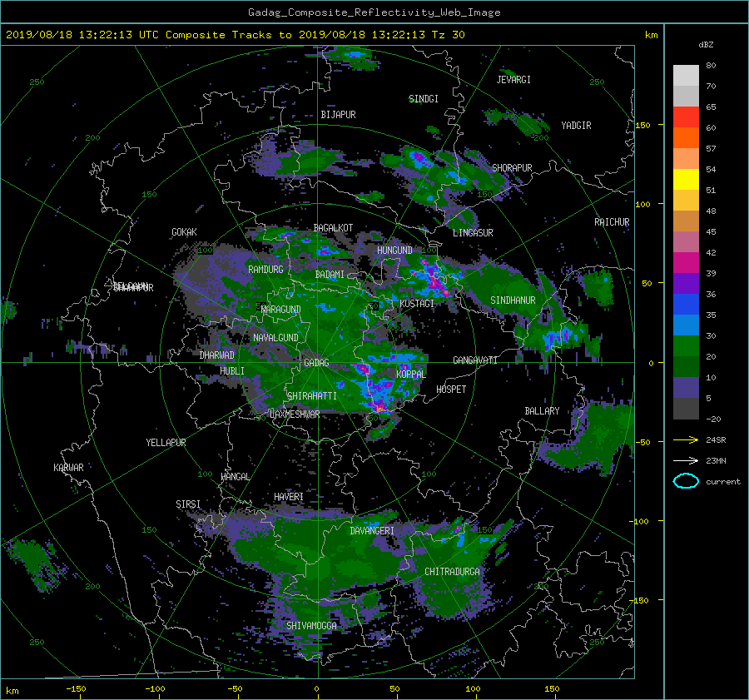
Task: Click the YELLAPUR city label
Action: [x=166, y=443]
